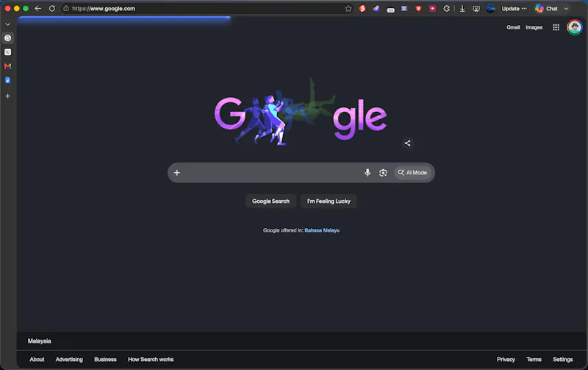Open the Privacy footer link

click(x=506, y=360)
